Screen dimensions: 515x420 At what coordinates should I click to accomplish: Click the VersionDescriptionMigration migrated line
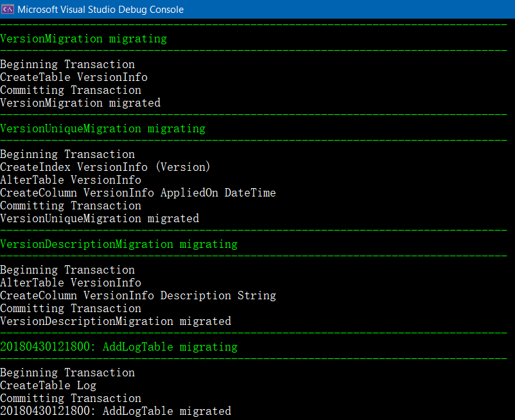116,321
